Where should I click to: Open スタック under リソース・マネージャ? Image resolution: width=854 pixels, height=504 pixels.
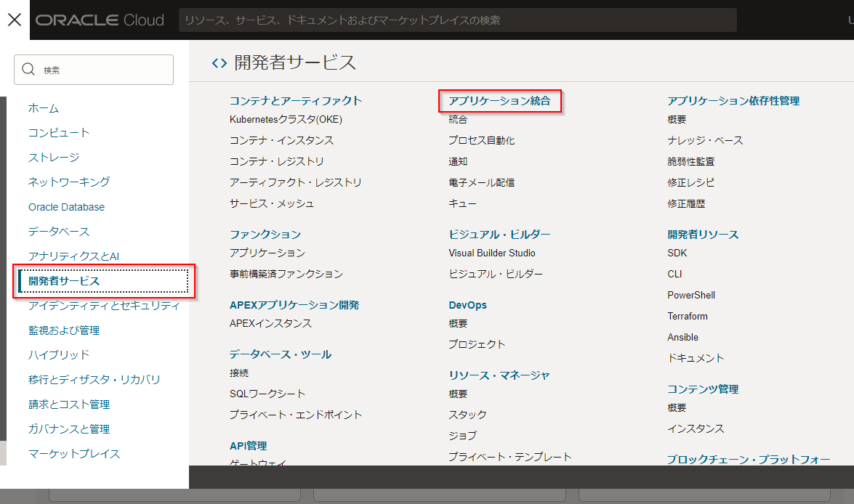(x=467, y=415)
